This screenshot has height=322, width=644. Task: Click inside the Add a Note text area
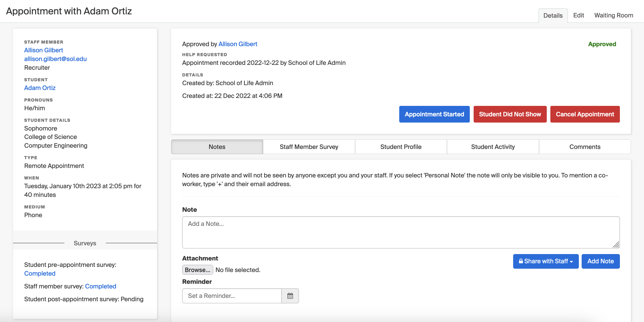(401, 232)
